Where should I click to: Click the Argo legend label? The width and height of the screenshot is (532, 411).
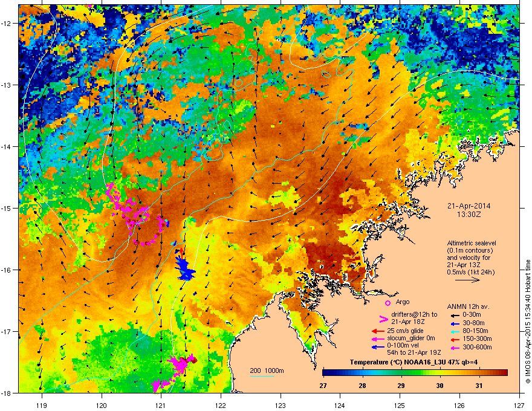click(x=403, y=302)
